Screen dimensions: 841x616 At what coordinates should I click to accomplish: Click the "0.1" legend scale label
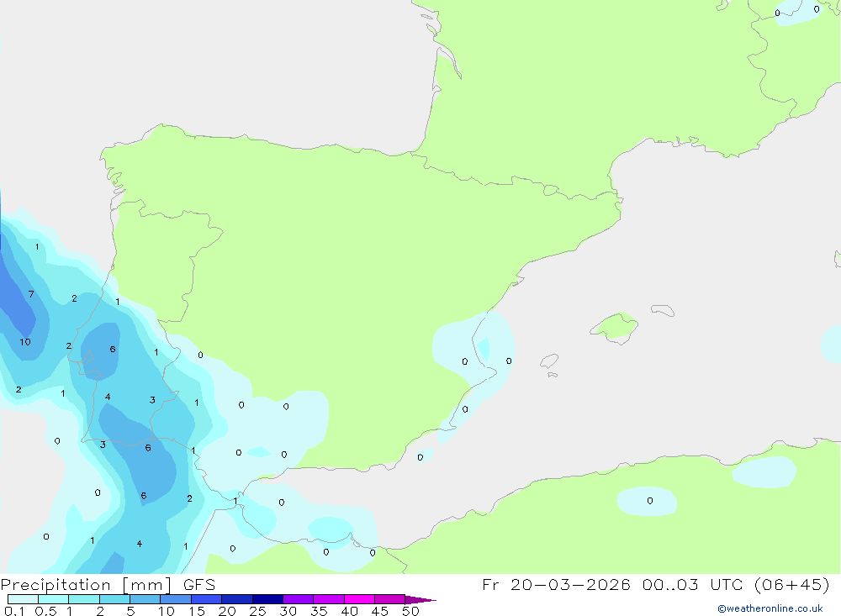[14, 611]
